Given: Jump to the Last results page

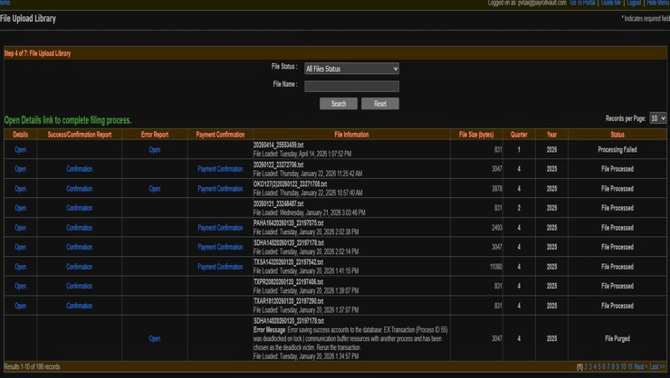Looking at the screenshot, I should click(657, 367).
